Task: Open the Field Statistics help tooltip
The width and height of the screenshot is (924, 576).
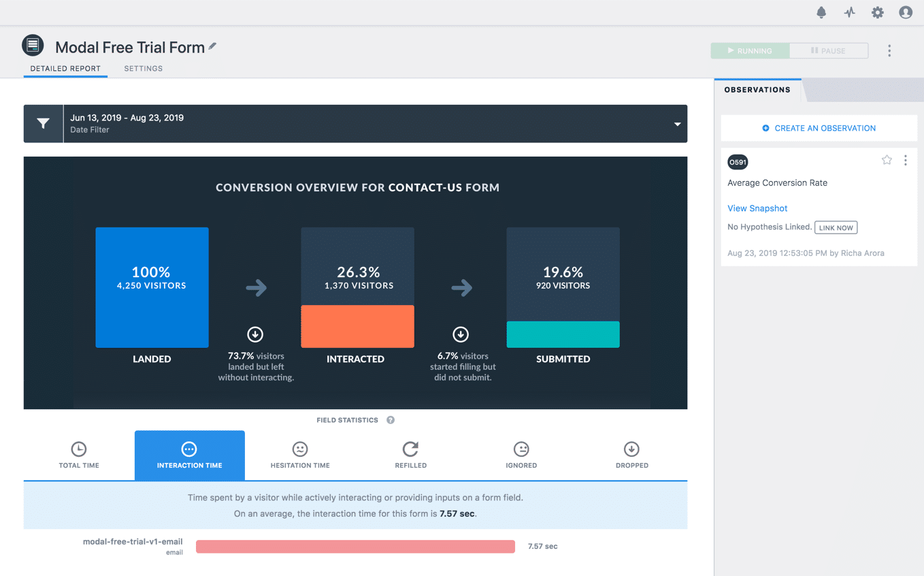Action: point(390,420)
